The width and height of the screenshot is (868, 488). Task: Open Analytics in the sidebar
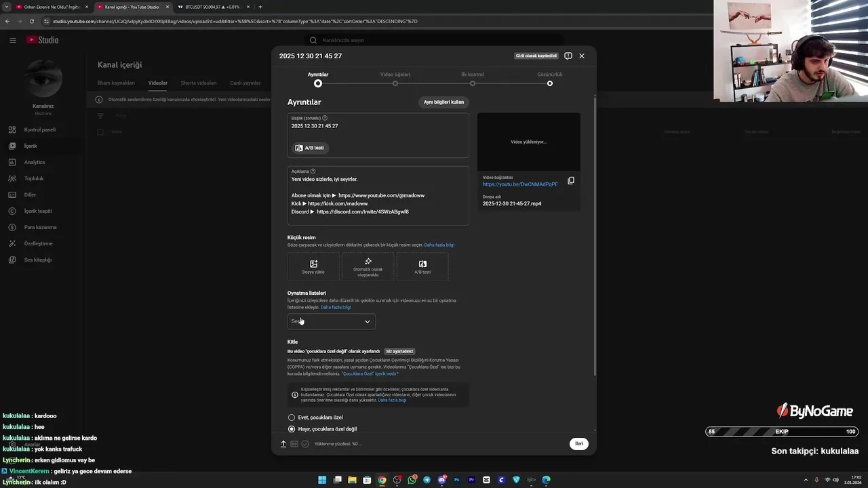click(41, 162)
